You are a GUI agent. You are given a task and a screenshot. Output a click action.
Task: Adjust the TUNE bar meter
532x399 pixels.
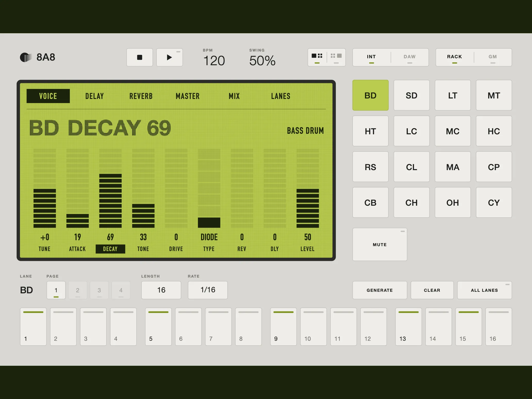pyautogui.click(x=45, y=188)
